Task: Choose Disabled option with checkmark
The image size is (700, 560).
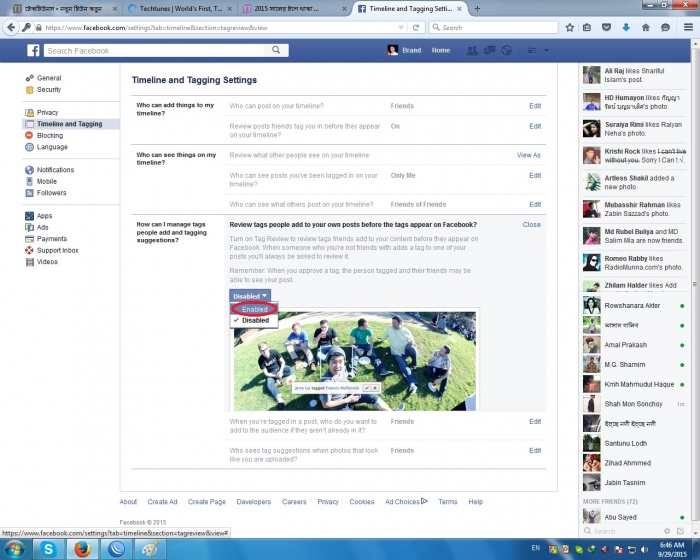Action: (254, 320)
